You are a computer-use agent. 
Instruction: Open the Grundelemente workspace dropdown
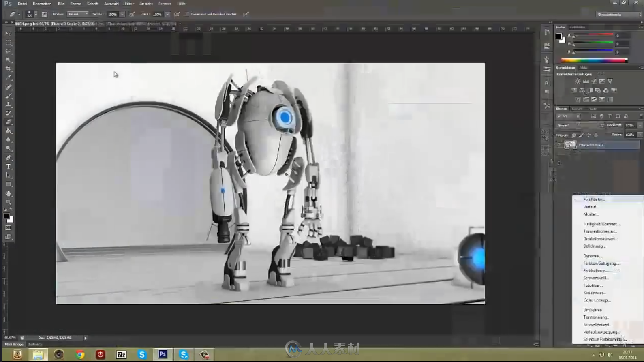619,15
